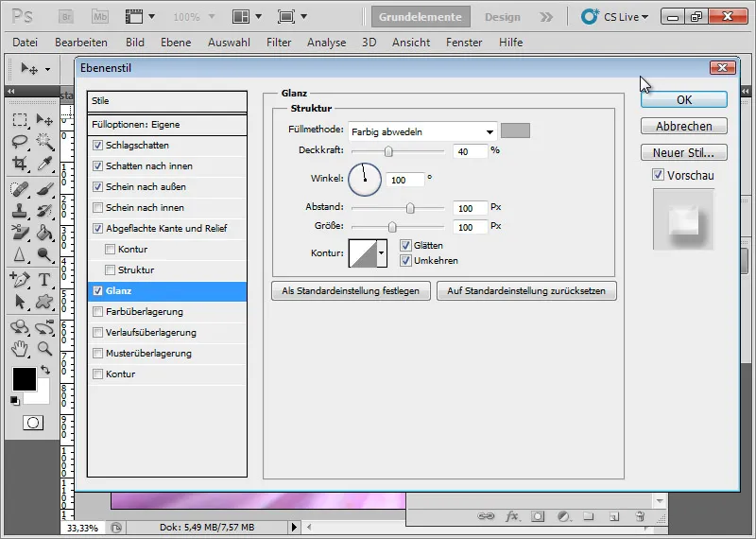The image size is (756, 539).
Task: Click the add layer mask icon
Action: pos(538,516)
